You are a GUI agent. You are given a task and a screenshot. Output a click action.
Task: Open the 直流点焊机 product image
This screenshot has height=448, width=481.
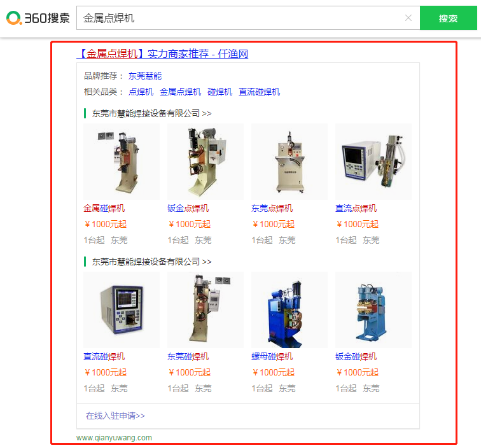point(373,162)
